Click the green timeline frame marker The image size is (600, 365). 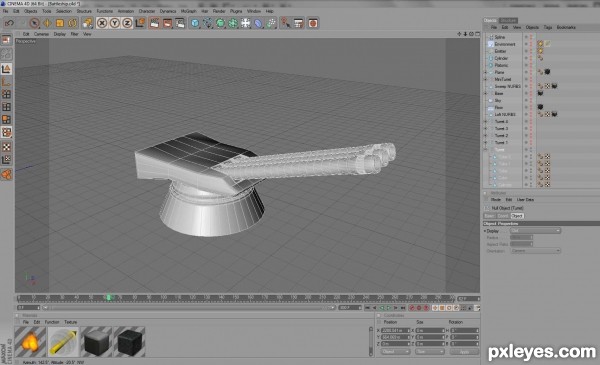pos(109,298)
